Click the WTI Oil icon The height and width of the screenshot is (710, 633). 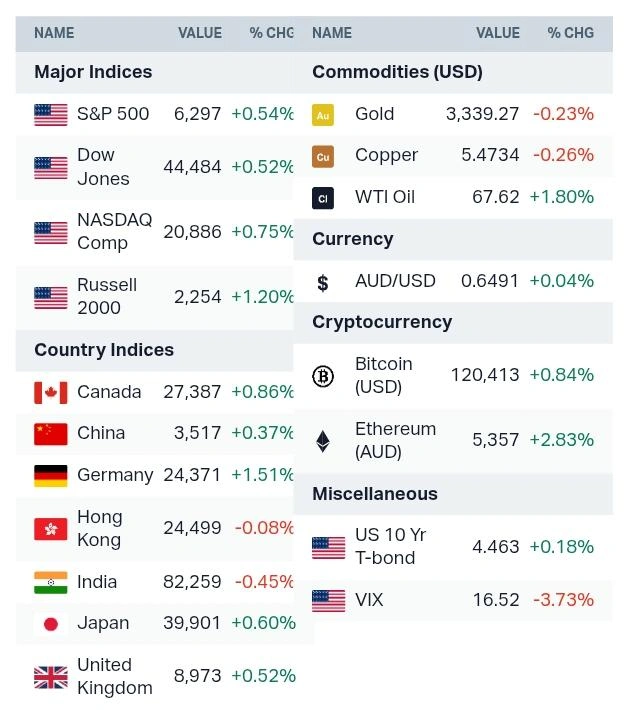(x=323, y=198)
